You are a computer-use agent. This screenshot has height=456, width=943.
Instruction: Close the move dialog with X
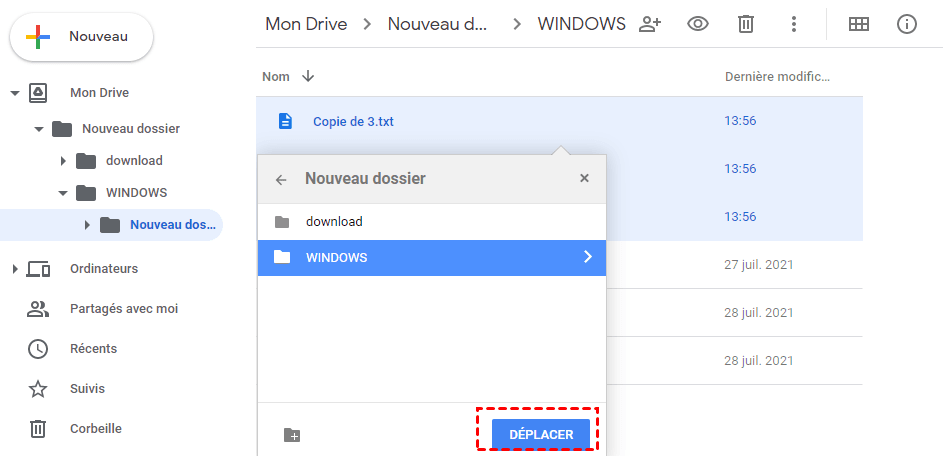584,179
